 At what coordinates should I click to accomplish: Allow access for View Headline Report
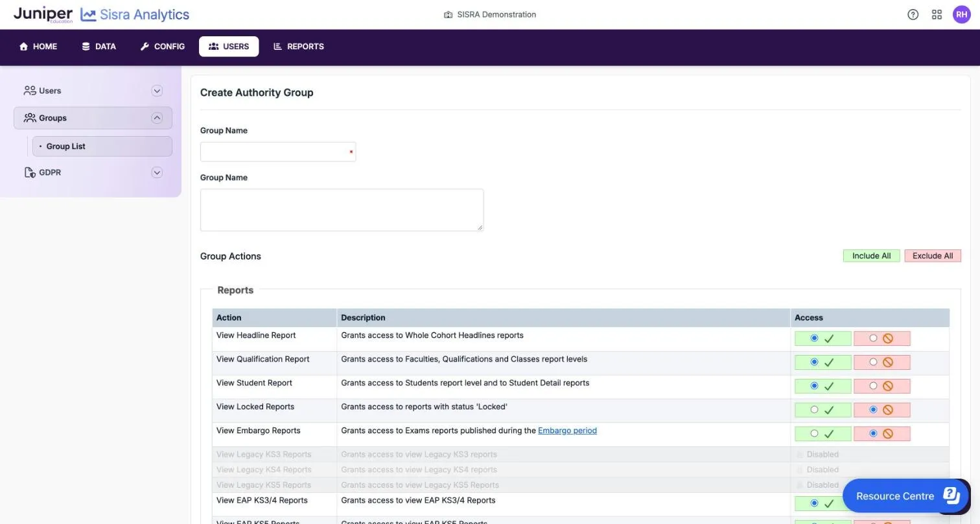(x=814, y=338)
